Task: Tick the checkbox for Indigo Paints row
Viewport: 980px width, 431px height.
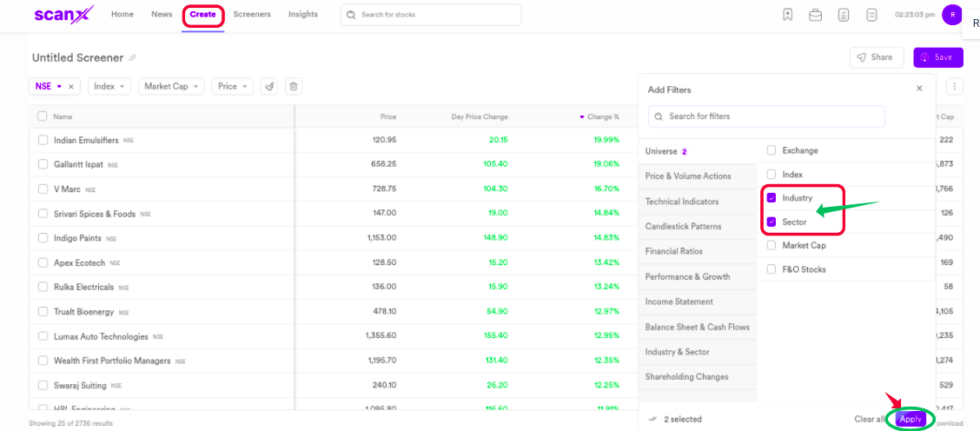Action: click(43, 237)
